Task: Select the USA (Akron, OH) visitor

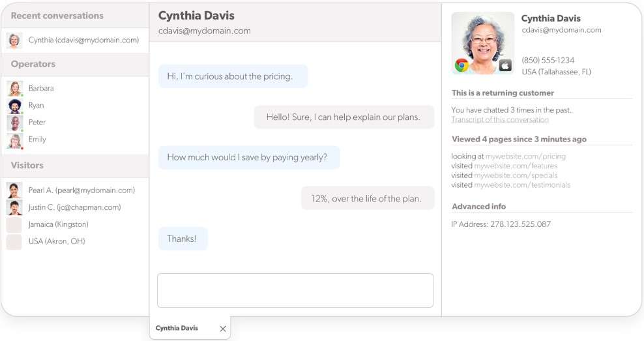Action: (75, 241)
